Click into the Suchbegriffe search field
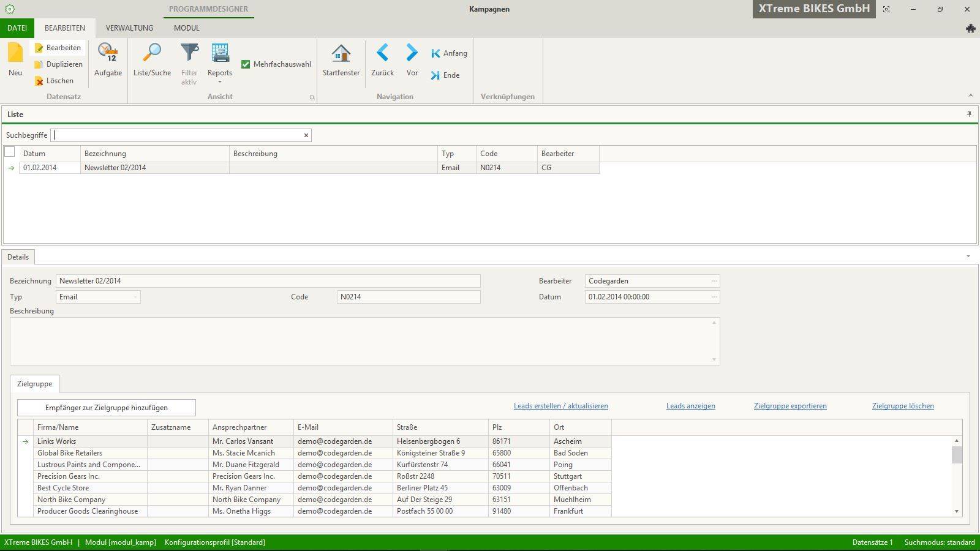This screenshot has height=551, width=980. tap(178, 135)
